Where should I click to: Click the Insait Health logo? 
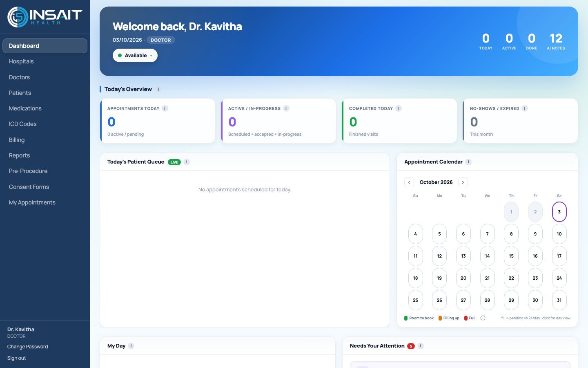[45, 17]
